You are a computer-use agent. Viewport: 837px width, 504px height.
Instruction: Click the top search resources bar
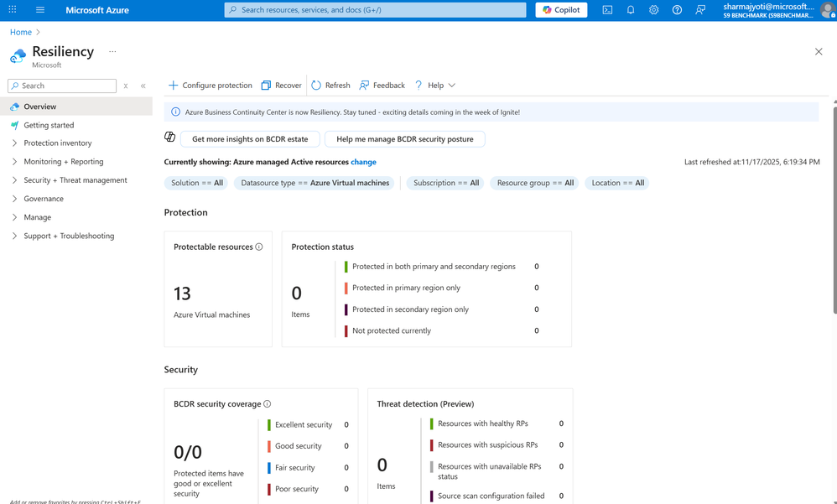(x=375, y=9)
